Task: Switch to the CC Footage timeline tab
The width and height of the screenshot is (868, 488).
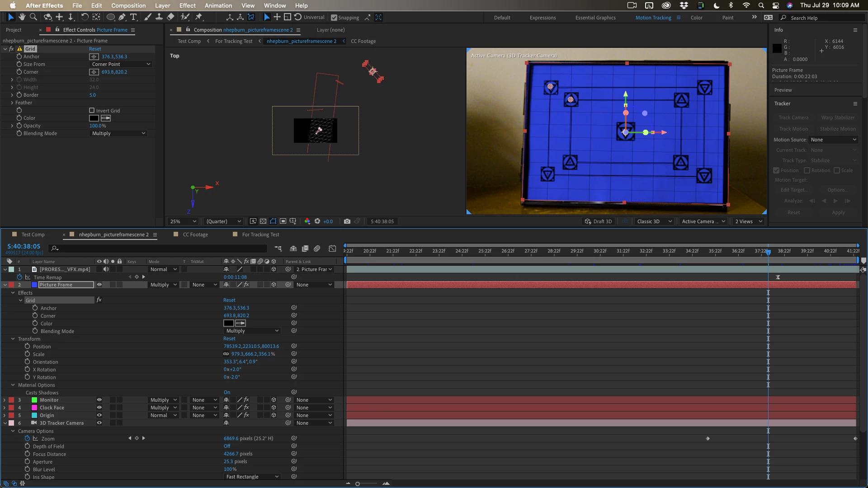Action: (195, 235)
